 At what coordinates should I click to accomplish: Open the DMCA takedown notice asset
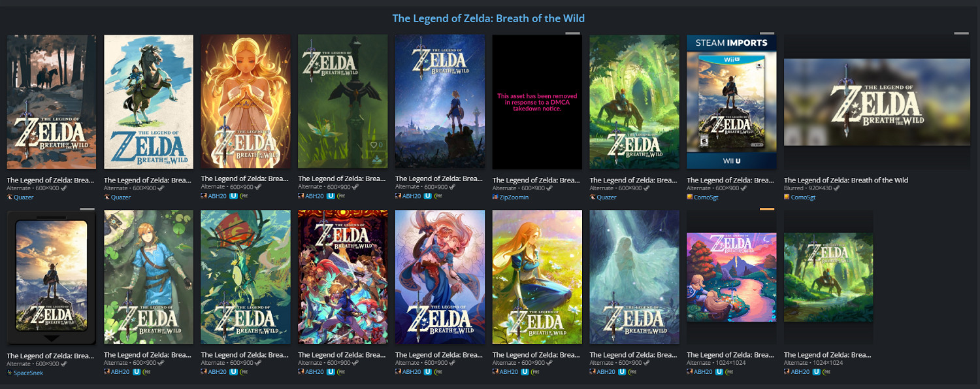point(536,102)
